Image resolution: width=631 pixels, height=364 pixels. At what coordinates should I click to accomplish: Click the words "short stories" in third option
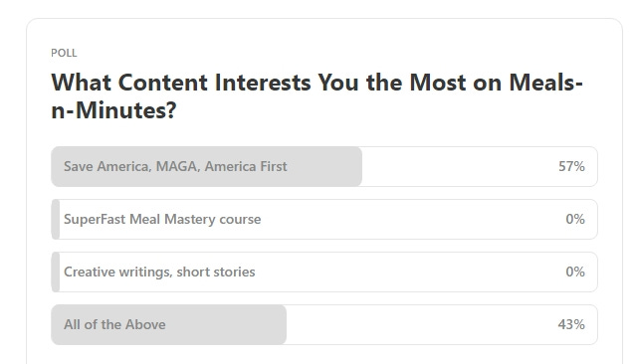(216, 272)
